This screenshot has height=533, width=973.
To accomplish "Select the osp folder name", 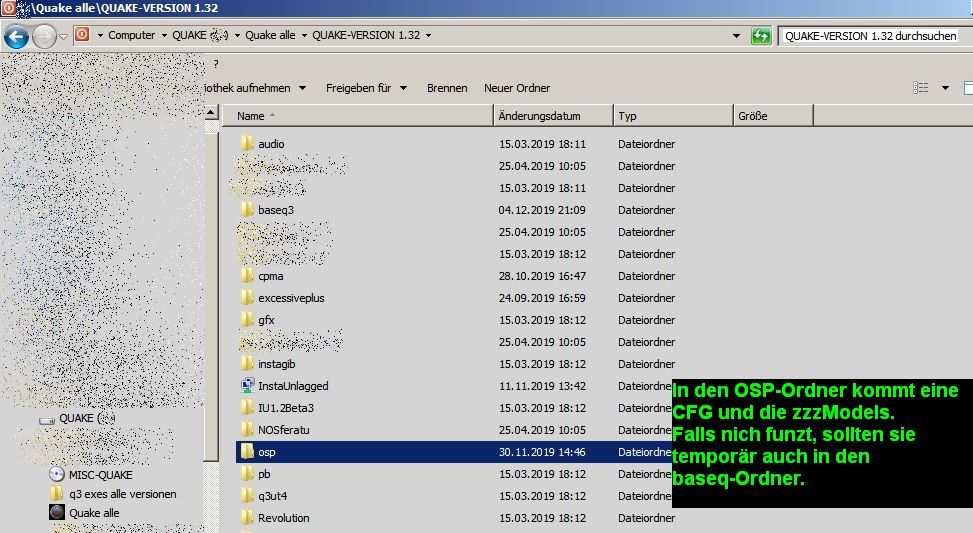I will coord(267,452).
